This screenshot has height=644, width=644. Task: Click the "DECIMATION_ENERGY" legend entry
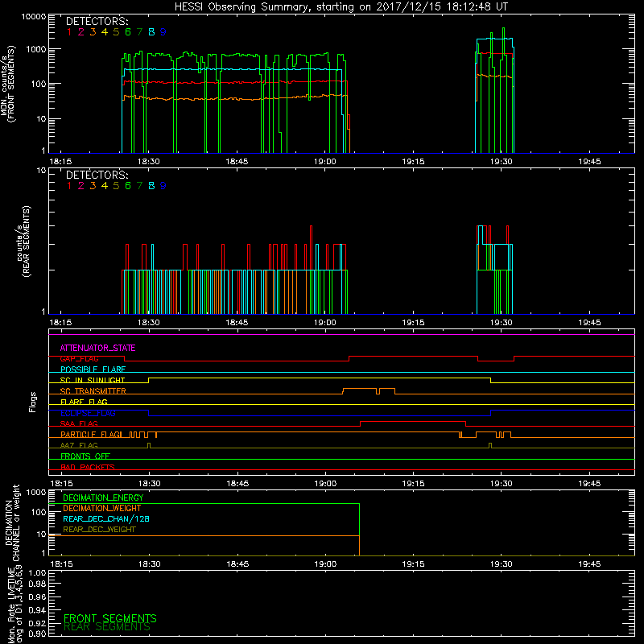coord(103,497)
